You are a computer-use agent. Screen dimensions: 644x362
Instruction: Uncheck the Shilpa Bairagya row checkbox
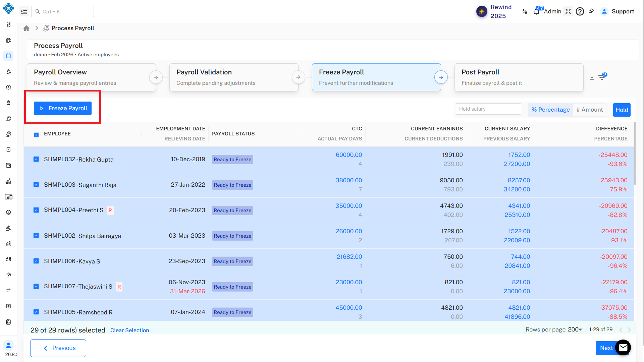click(x=36, y=236)
